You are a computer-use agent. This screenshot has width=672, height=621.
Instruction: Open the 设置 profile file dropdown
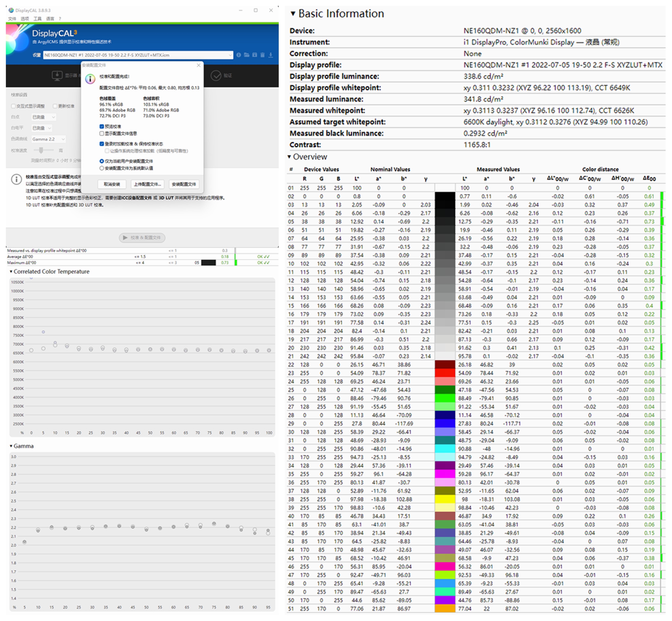230,55
